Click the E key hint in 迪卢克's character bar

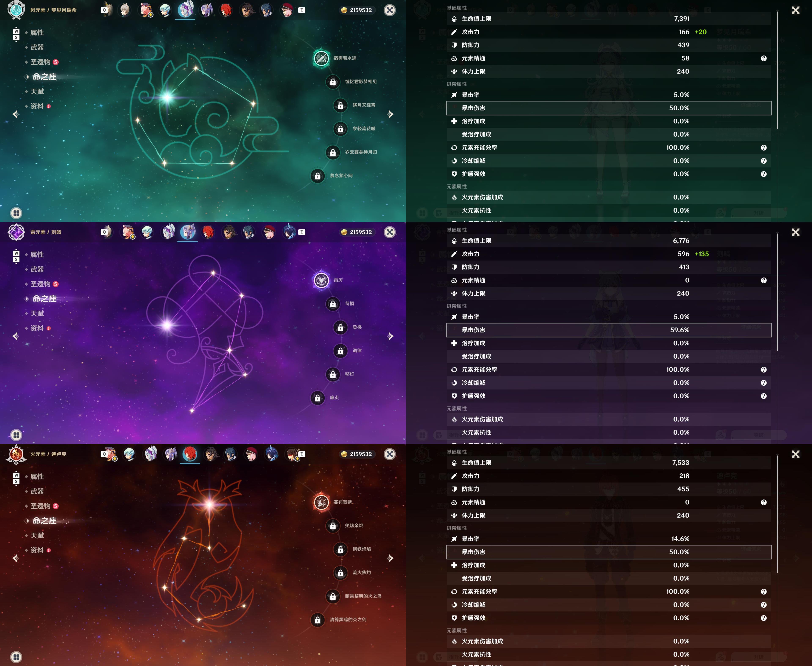point(302,454)
